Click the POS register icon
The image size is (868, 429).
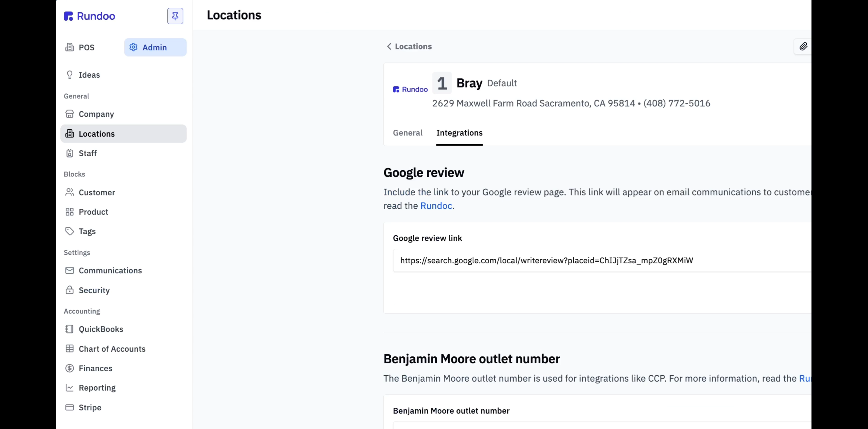tap(69, 47)
